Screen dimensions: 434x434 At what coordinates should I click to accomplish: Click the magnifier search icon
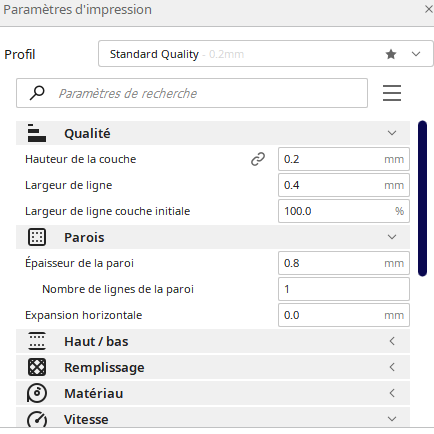(37, 93)
